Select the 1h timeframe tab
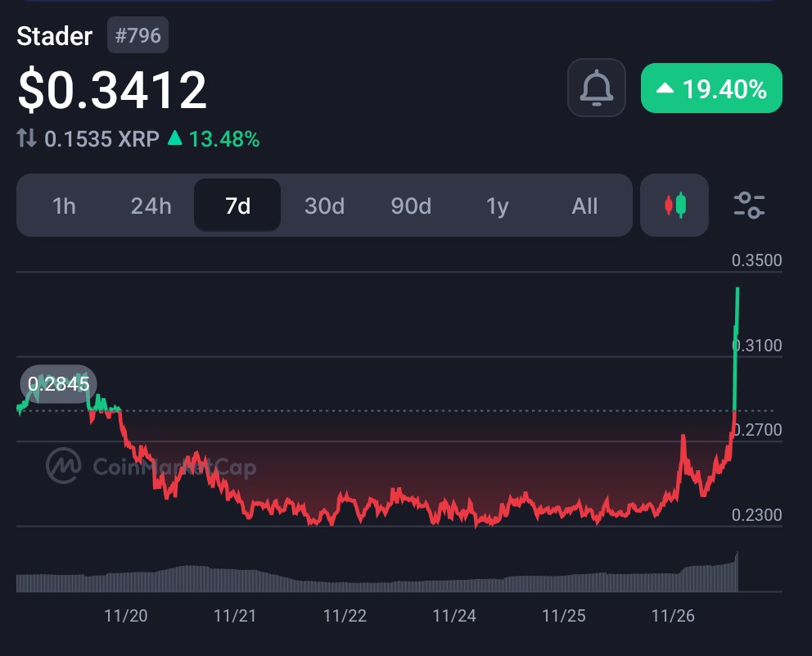This screenshot has width=812, height=656. click(x=64, y=206)
